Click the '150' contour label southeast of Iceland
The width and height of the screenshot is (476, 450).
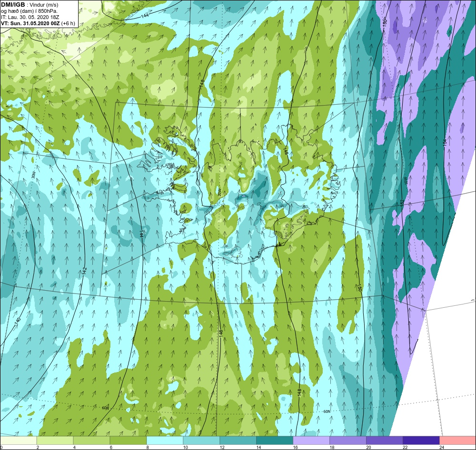point(360,288)
